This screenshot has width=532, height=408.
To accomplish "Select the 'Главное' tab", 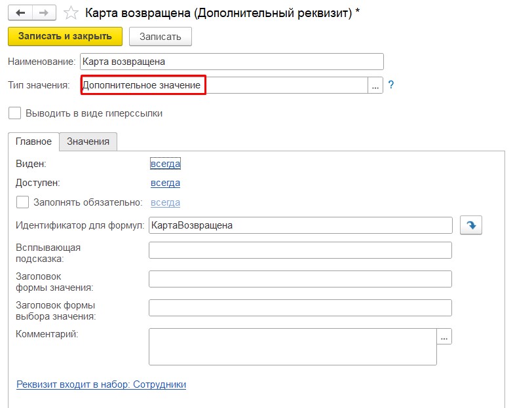I will pos(33,141).
